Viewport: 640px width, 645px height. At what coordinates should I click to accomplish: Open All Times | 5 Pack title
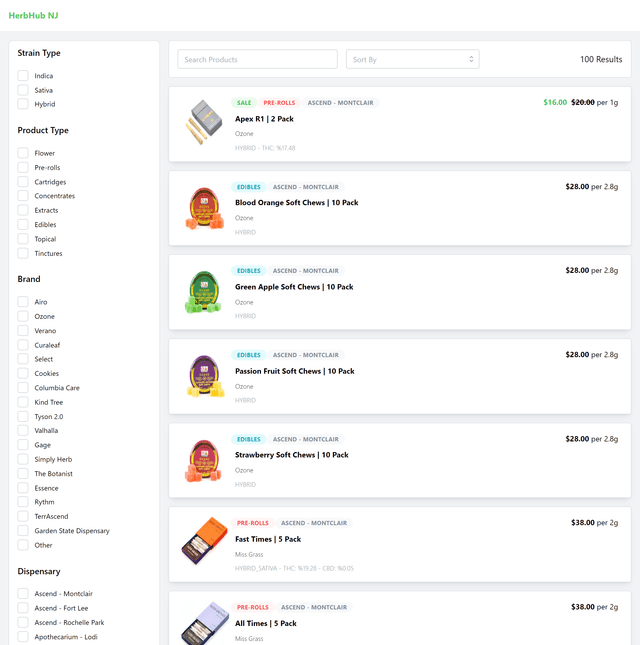pos(266,624)
